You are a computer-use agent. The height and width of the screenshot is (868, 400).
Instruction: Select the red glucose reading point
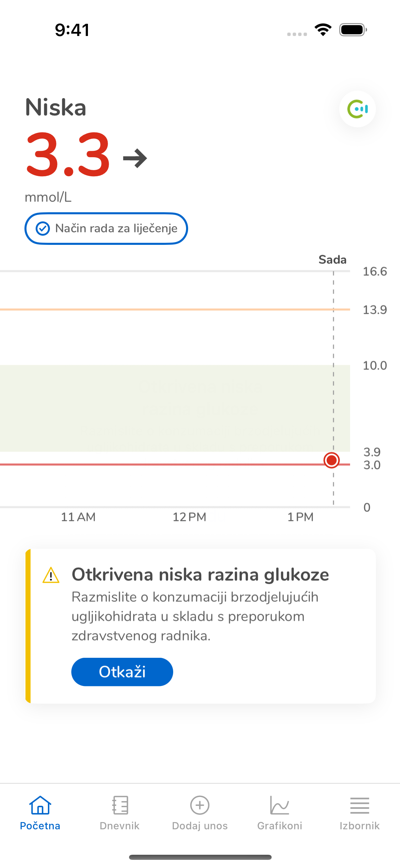pyautogui.click(x=332, y=460)
